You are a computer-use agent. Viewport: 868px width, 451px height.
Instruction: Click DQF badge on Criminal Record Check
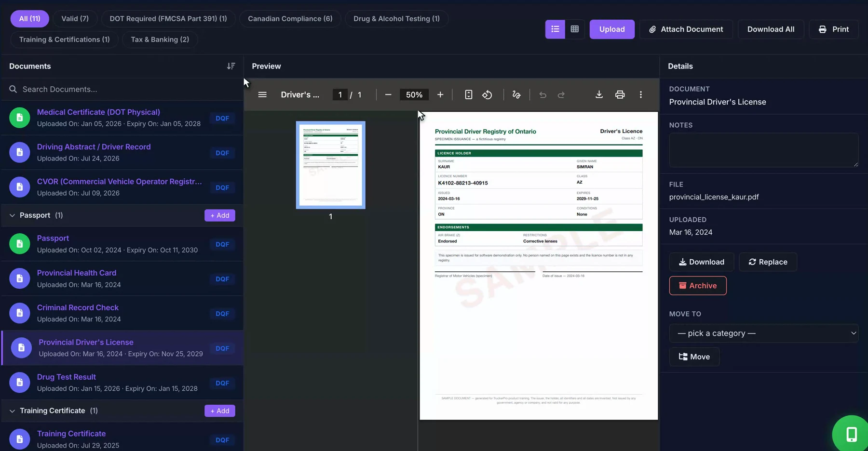pyautogui.click(x=222, y=314)
